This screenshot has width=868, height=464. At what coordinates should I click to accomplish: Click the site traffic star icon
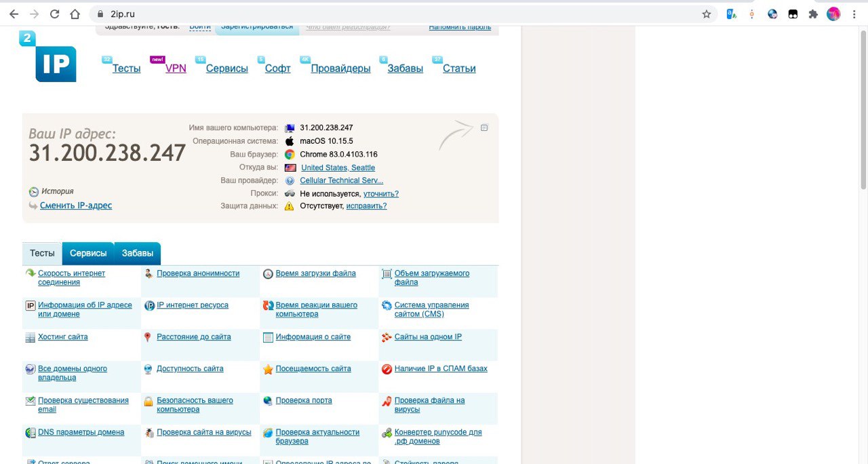(268, 370)
